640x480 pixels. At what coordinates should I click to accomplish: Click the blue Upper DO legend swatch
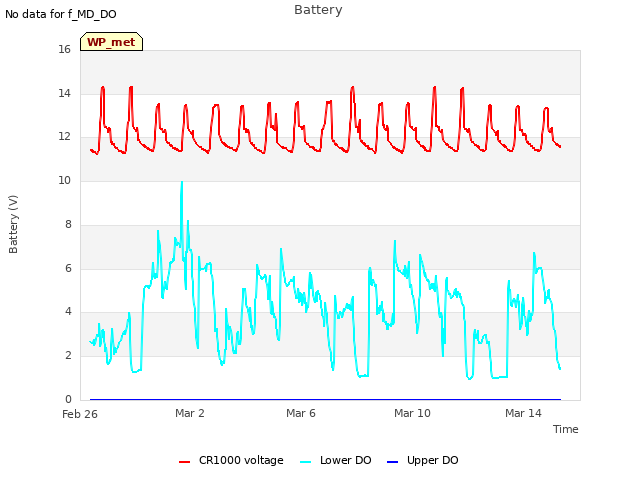(392, 462)
